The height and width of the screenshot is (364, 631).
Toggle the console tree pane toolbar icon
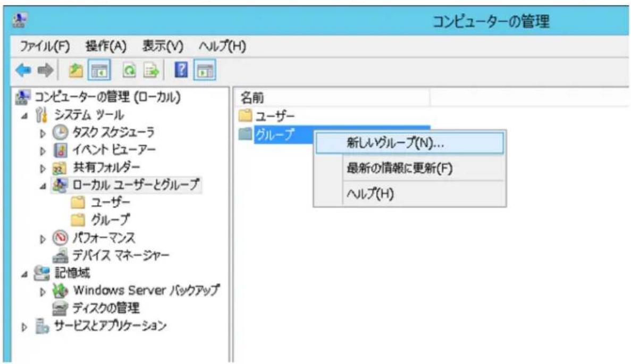click(x=99, y=70)
